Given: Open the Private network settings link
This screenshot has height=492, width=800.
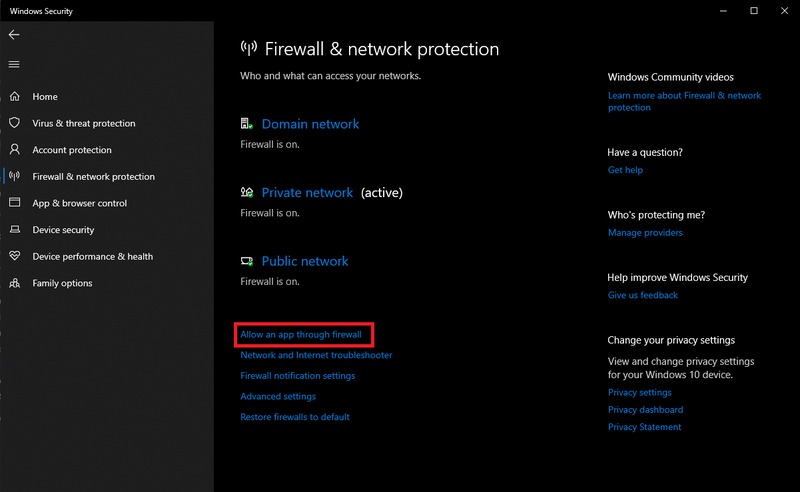Looking at the screenshot, I should [307, 192].
